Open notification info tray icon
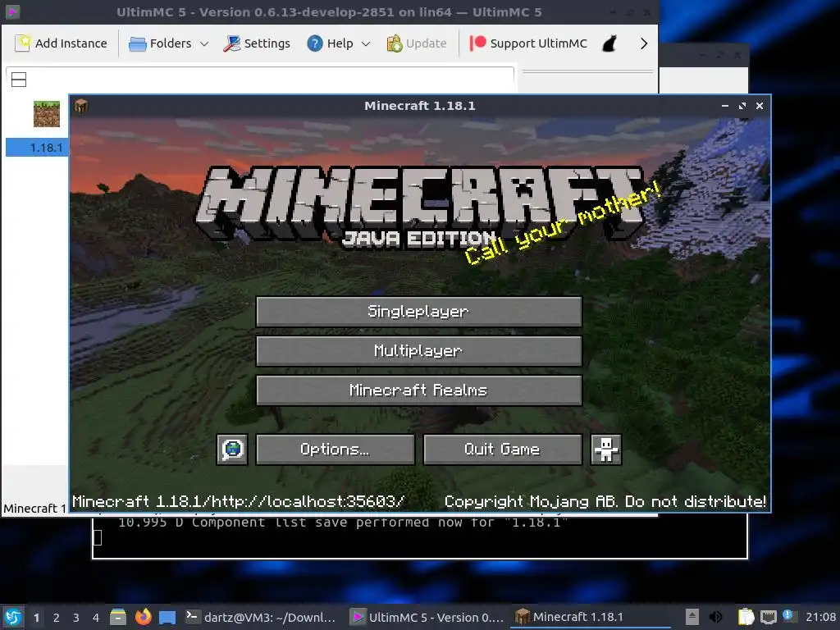Viewport: 840px width, 630px height. 787,616
